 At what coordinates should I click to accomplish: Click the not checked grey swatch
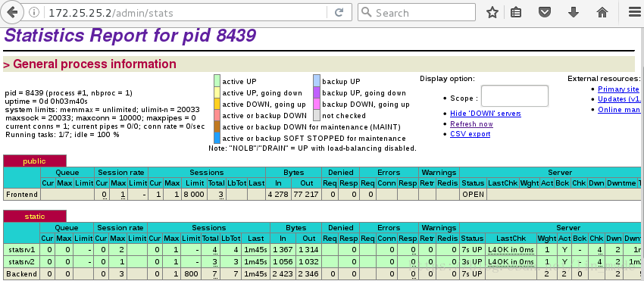317,115
